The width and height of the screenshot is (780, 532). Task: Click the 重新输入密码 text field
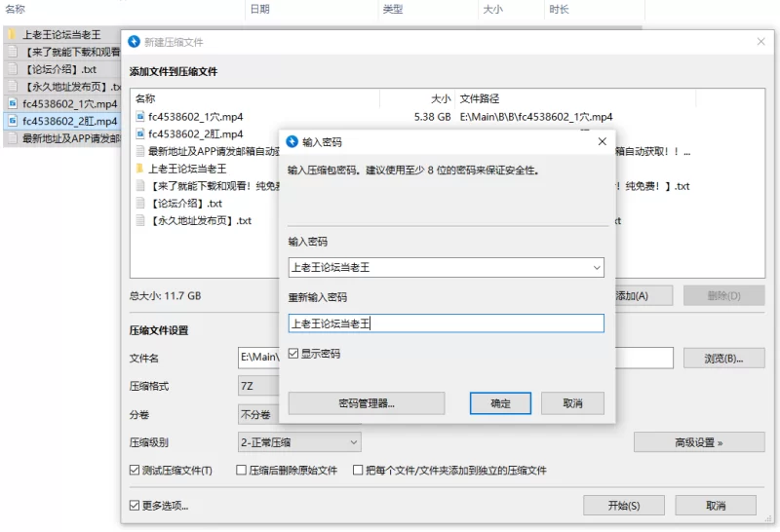[x=447, y=323]
